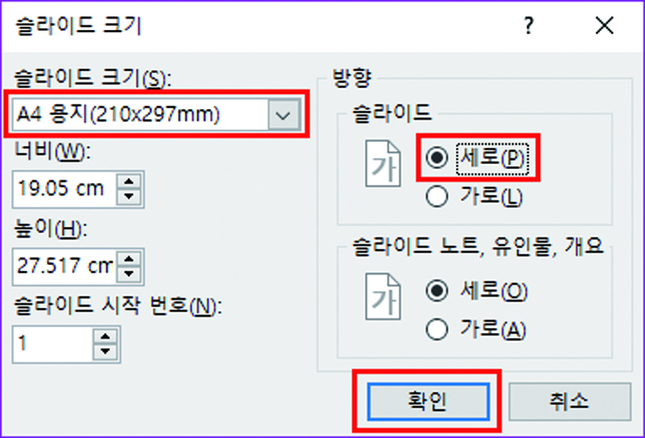Close the 슬라이드 크기 dialog
This screenshot has height=438, width=645.
coord(604,26)
